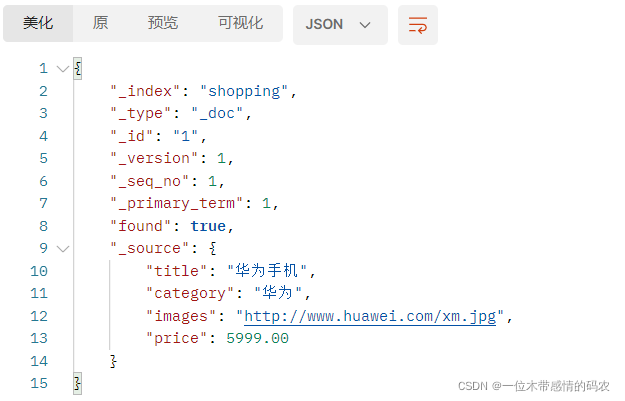Viewport: 625px width, 401px height.
Task: Click the "_seq_no" key on line 6
Action: pyautogui.click(x=149, y=181)
